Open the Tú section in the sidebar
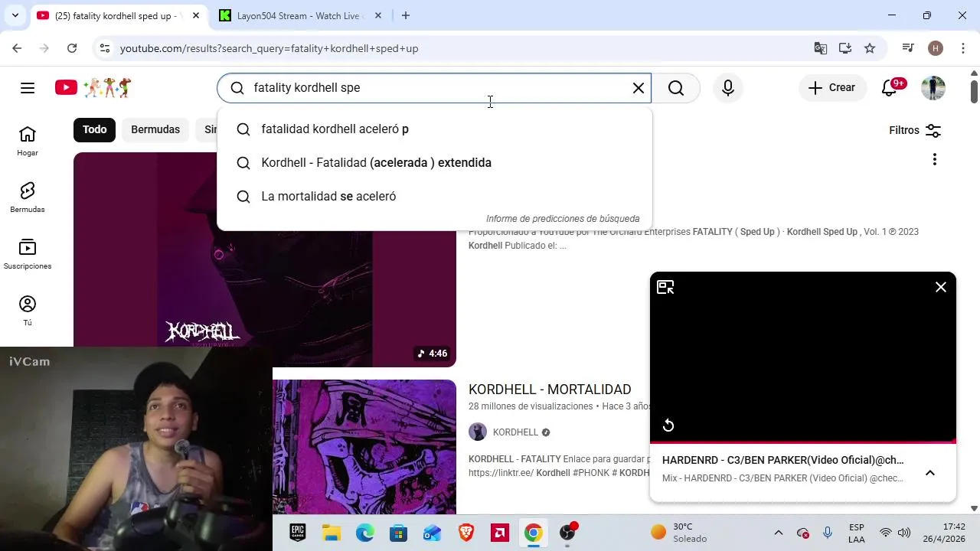 point(28,311)
